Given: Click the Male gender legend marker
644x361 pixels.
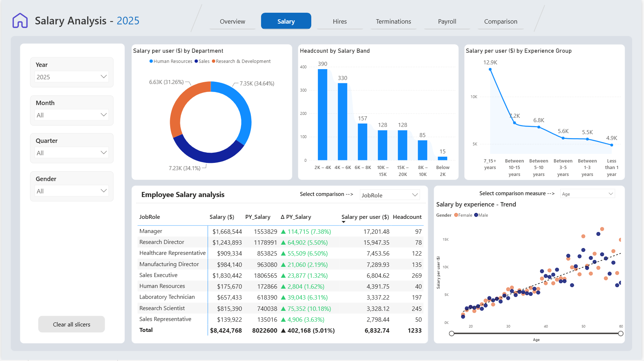Looking at the screenshot, I should pyautogui.click(x=476, y=215).
